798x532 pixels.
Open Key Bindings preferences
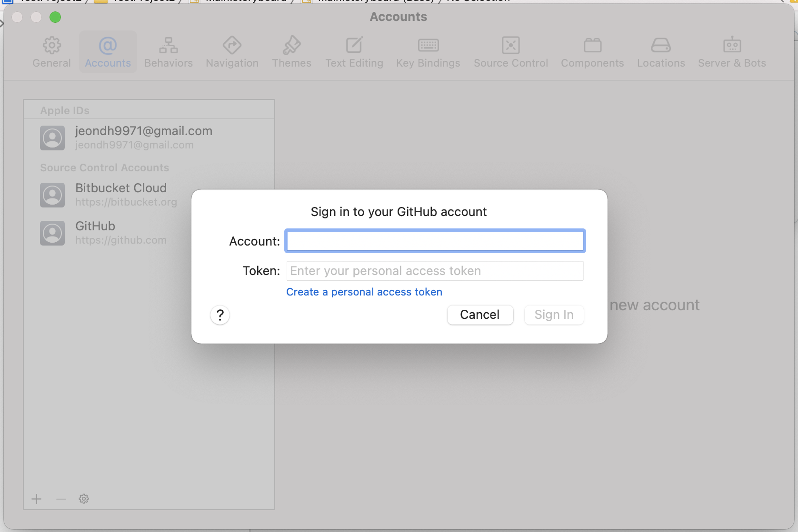point(428,52)
